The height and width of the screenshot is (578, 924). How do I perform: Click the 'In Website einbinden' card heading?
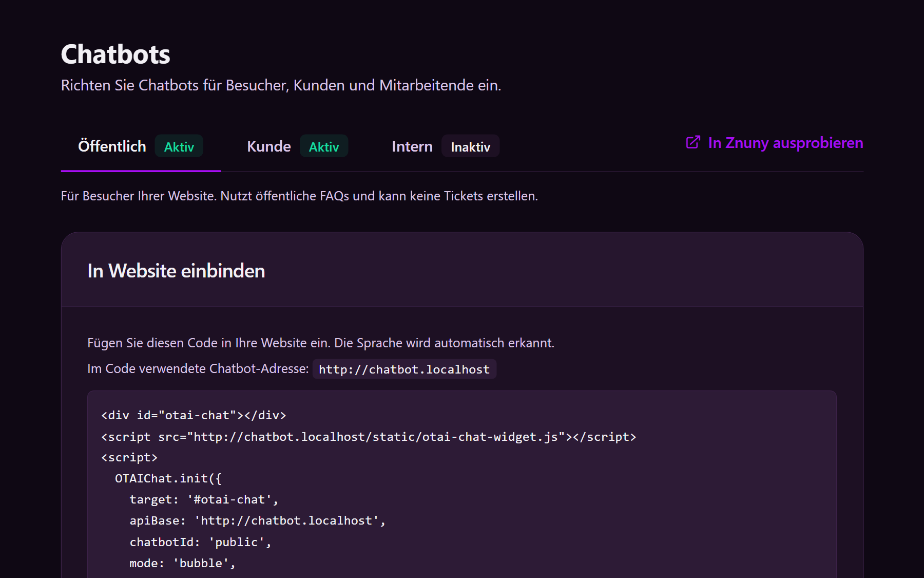[x=176, y=271]
